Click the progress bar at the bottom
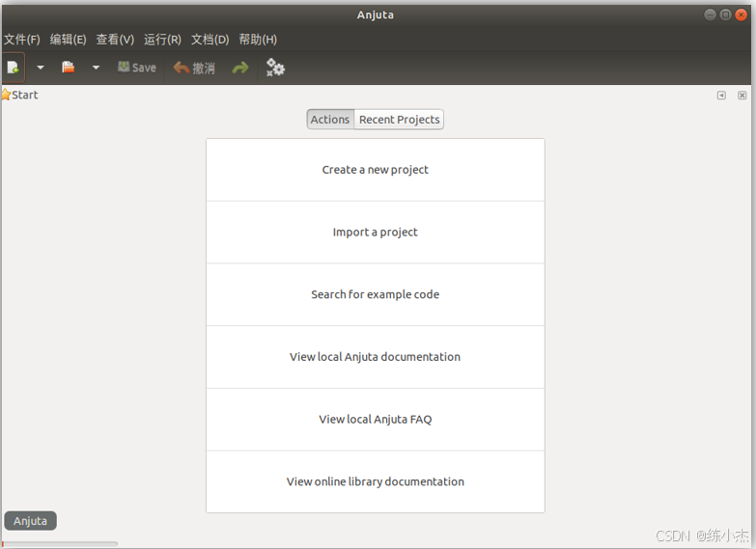Image resolution: width=756 pixels, height=549 pixels. click(60, 544)
